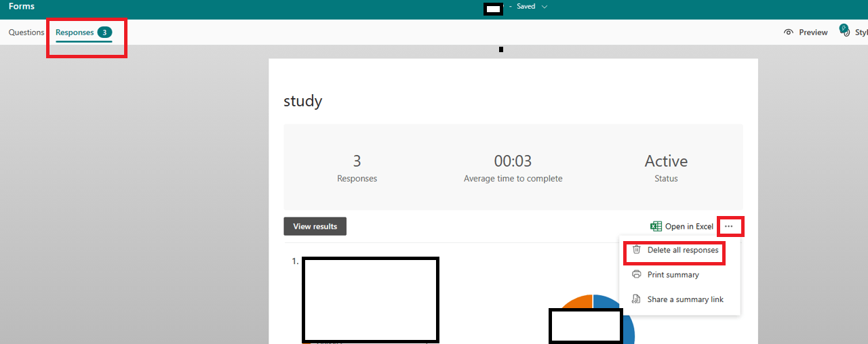This screenshot has height=344, width=868.
Task: Click the Forms app title
Action: click(x=22, y=7)
